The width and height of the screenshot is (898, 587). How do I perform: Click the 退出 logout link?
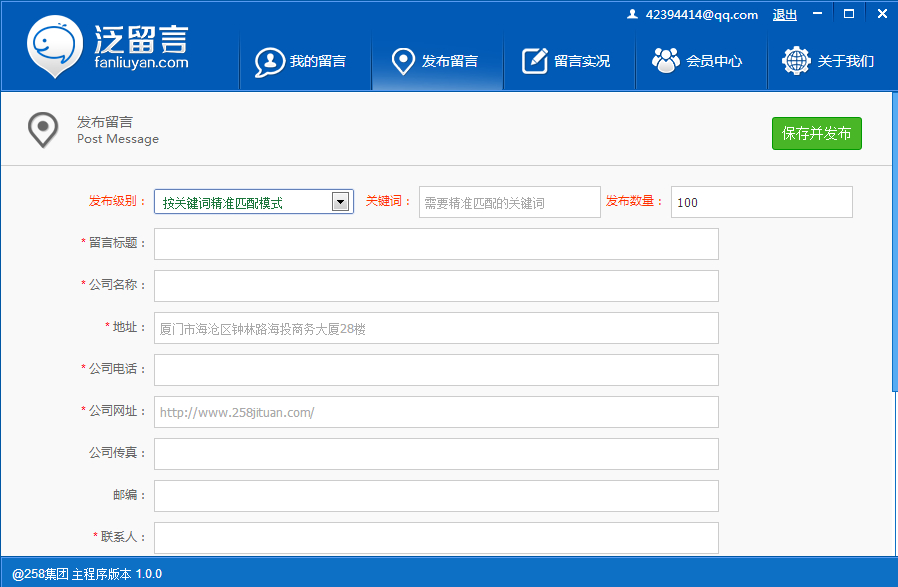(x=784, y=15)
